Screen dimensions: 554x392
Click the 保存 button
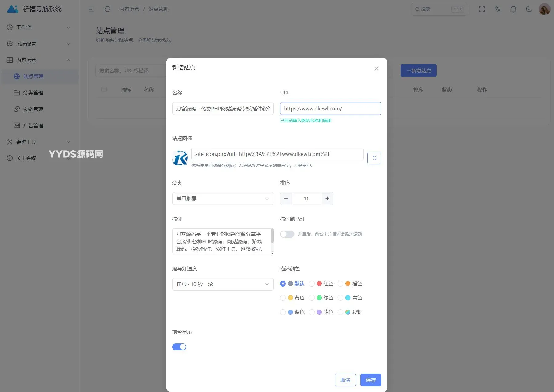pos(371,380)
